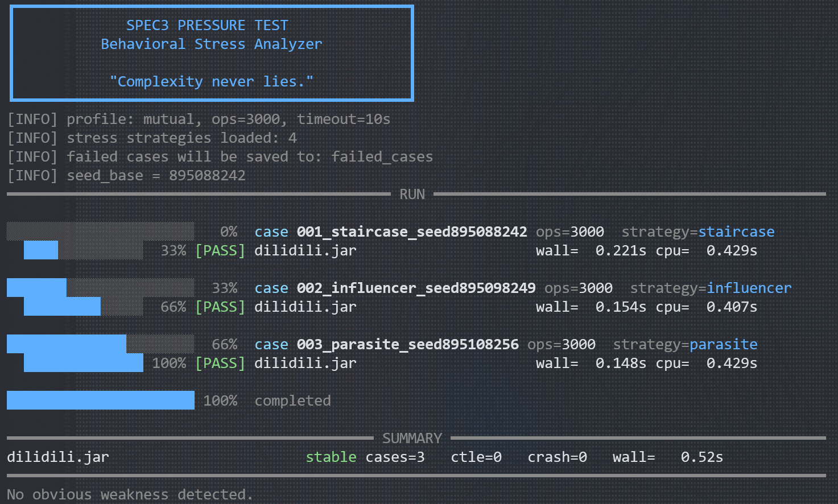Click the 33% progress bar of staircase case
838x504 pixels.
click(x=84, y=250)
